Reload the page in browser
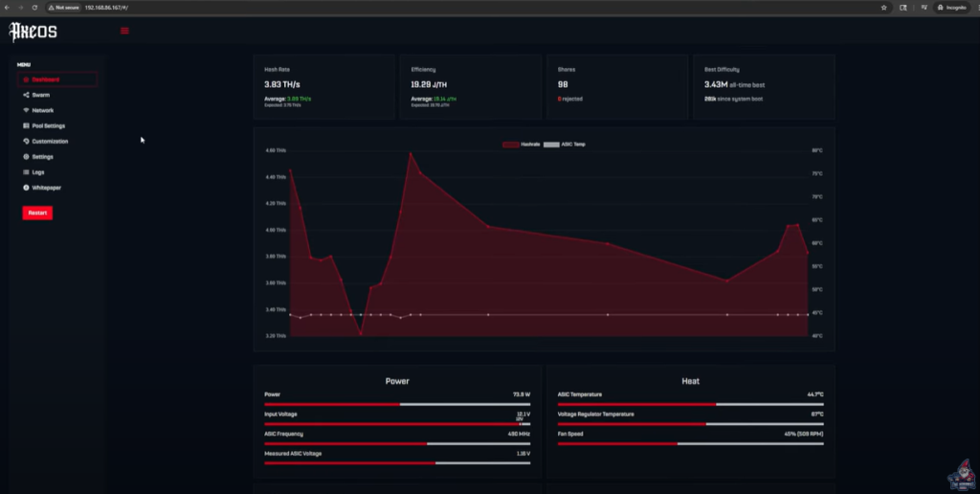980x494 pixels. click(35, 7)
